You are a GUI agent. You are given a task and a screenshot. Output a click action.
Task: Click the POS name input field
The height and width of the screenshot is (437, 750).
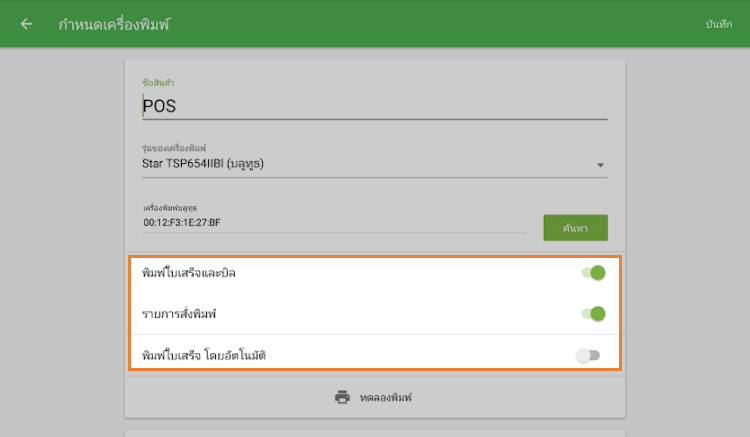pyautogui.click(x=375, y=106)
